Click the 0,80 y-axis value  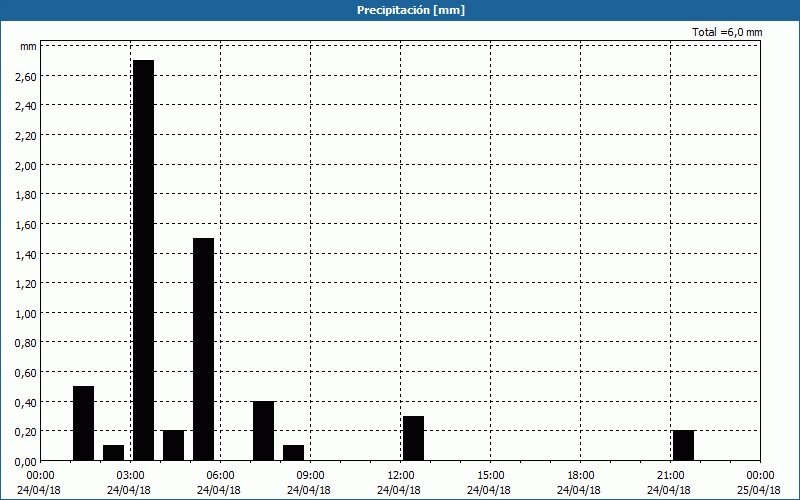coord(26,343)
